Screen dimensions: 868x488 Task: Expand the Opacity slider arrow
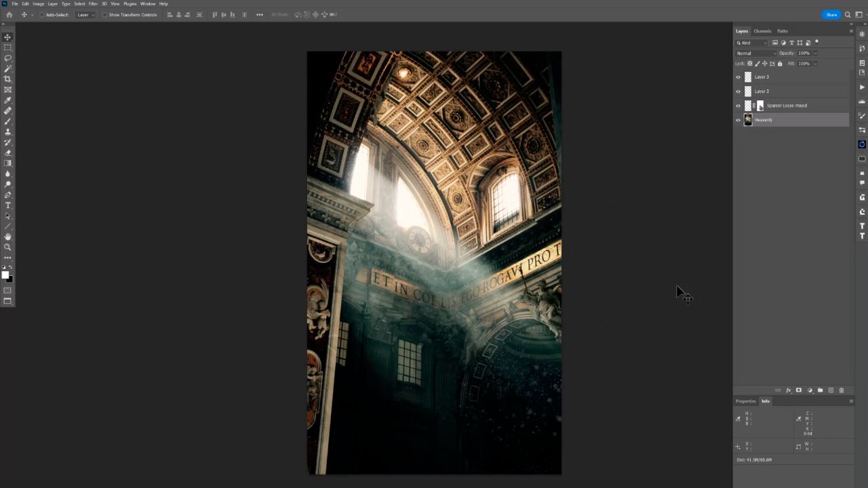pos(815,53)
